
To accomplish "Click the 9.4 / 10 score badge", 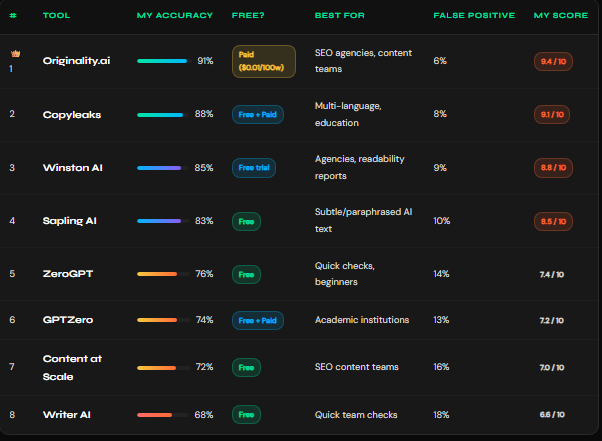I will coord(553,61).
